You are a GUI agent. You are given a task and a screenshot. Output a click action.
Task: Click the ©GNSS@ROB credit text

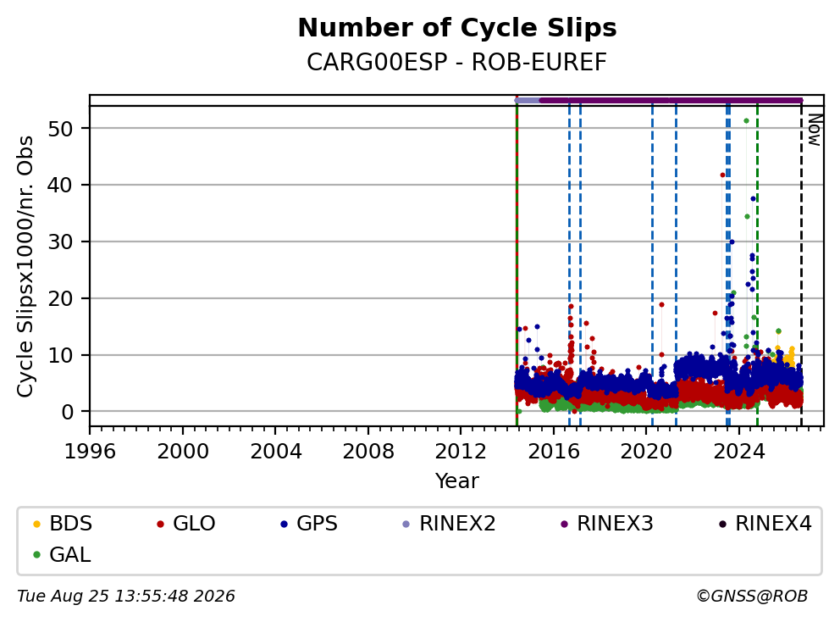tap(752, 597)
